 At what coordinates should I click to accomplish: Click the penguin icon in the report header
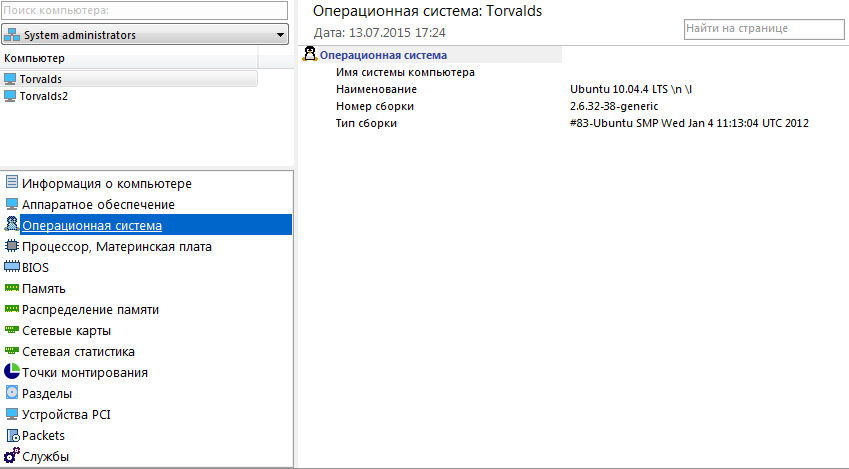[x=310, y=54]
